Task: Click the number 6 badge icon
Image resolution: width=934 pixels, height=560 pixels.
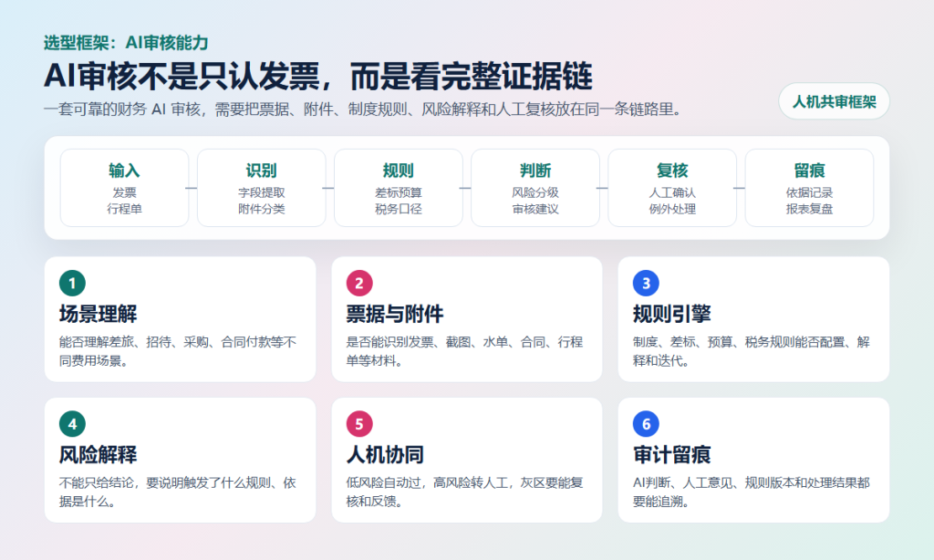Action: point(646,424)
